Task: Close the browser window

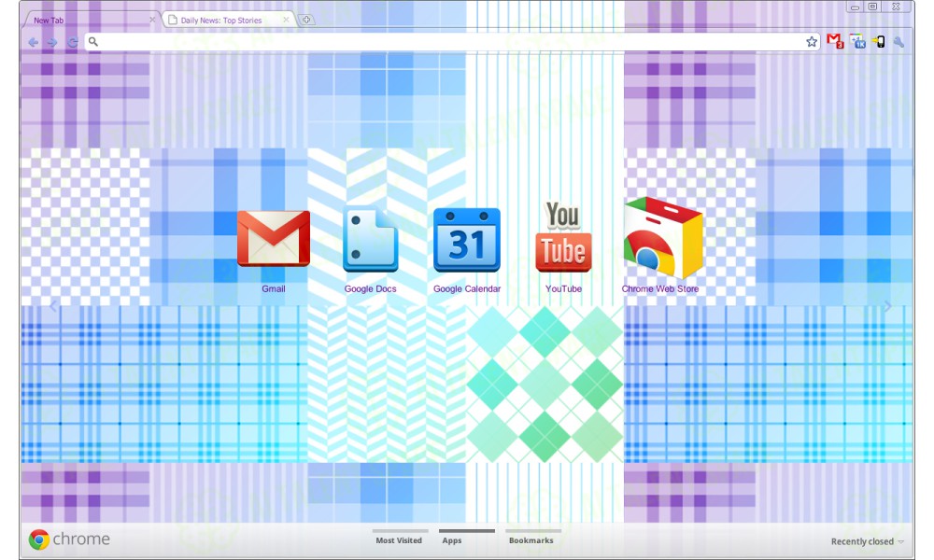Action: 896,7
